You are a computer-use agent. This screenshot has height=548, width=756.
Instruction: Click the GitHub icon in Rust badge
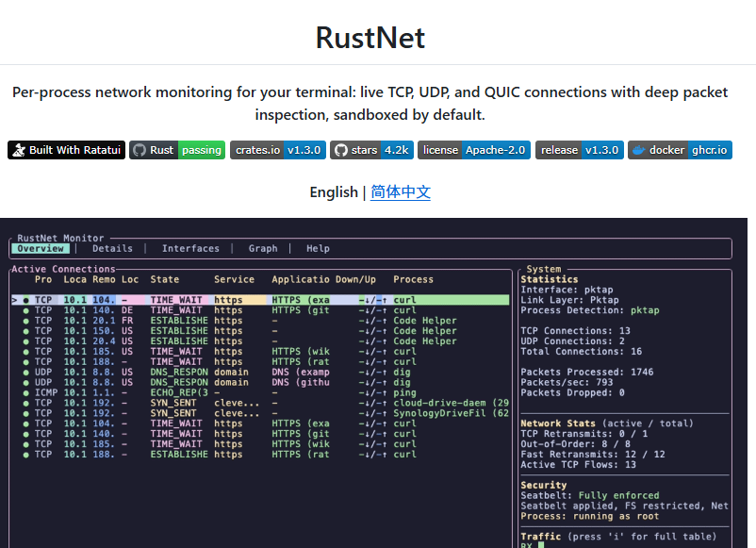click(x=140, y=150)
